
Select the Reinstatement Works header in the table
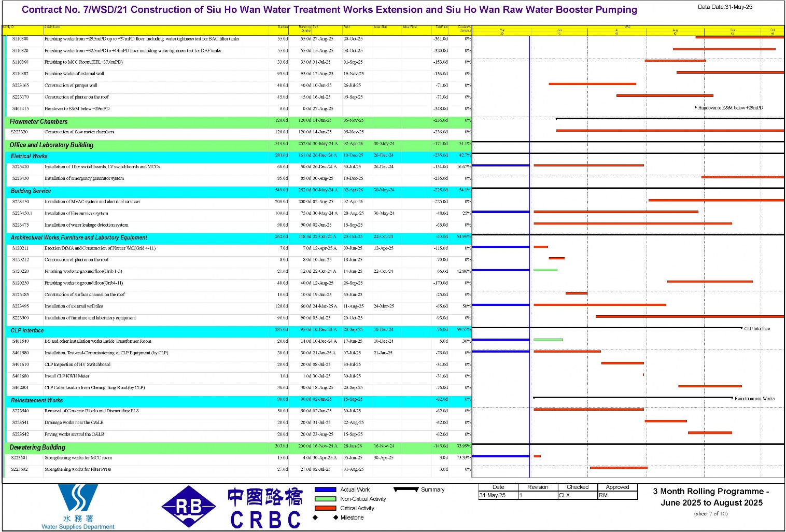click(36, 400)
